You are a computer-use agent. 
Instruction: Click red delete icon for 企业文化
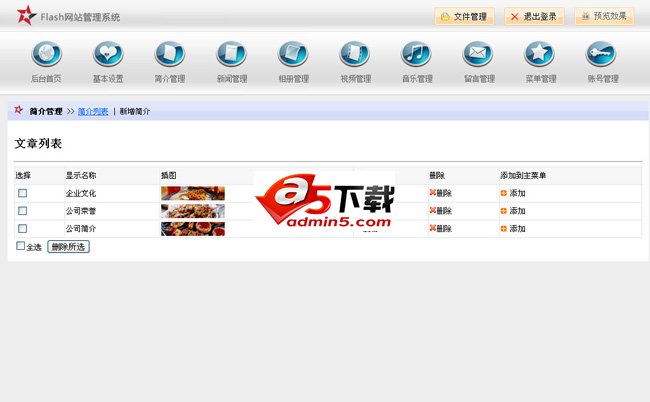[x=433, y=193]
